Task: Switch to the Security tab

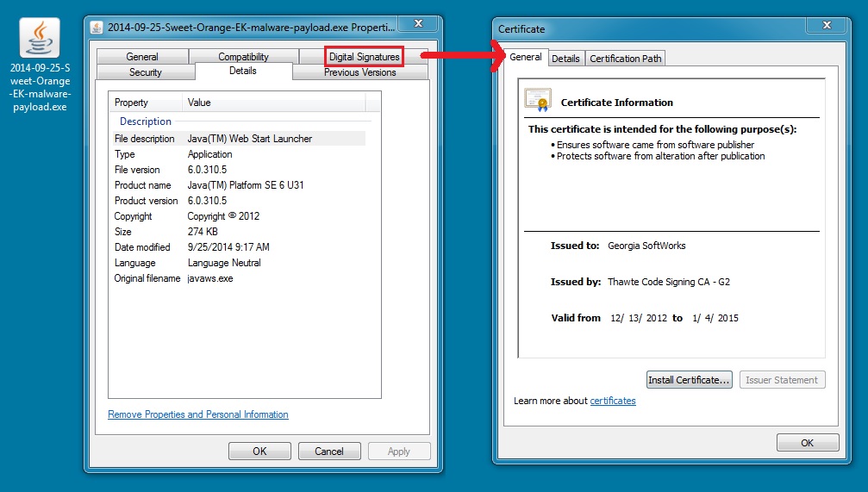Action: pos(145,72)
